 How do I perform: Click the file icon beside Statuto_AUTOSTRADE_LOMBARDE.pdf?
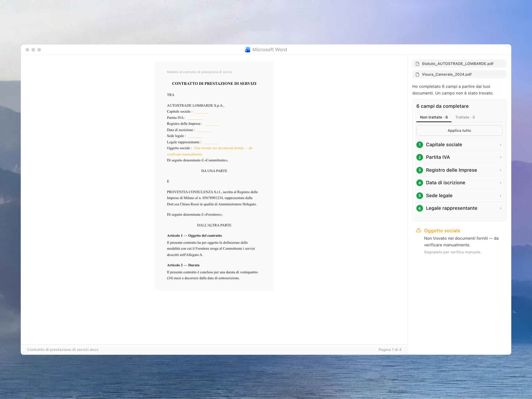coord(417,64)
